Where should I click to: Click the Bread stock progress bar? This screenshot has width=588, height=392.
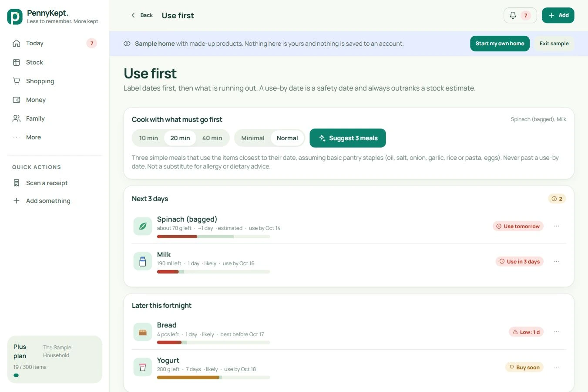(213, 342)
